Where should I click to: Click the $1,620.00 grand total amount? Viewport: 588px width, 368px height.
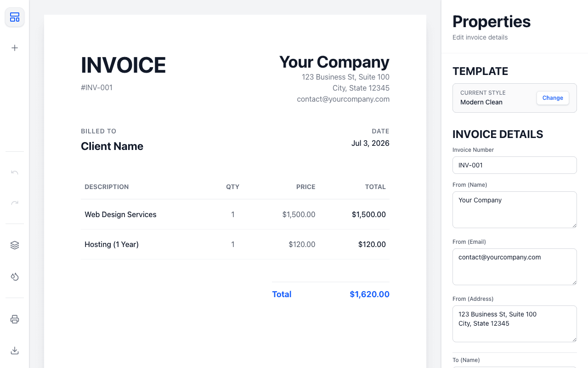369,294
